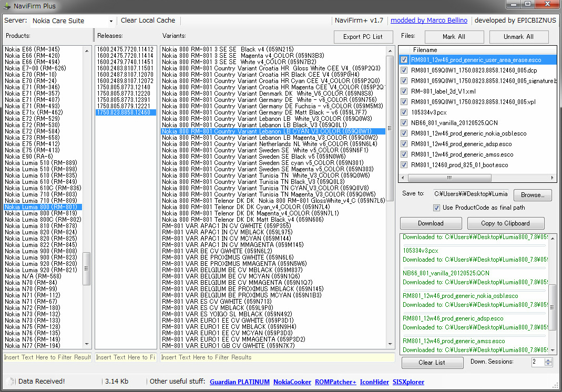Open the Server dropdown

coord(111,21)
